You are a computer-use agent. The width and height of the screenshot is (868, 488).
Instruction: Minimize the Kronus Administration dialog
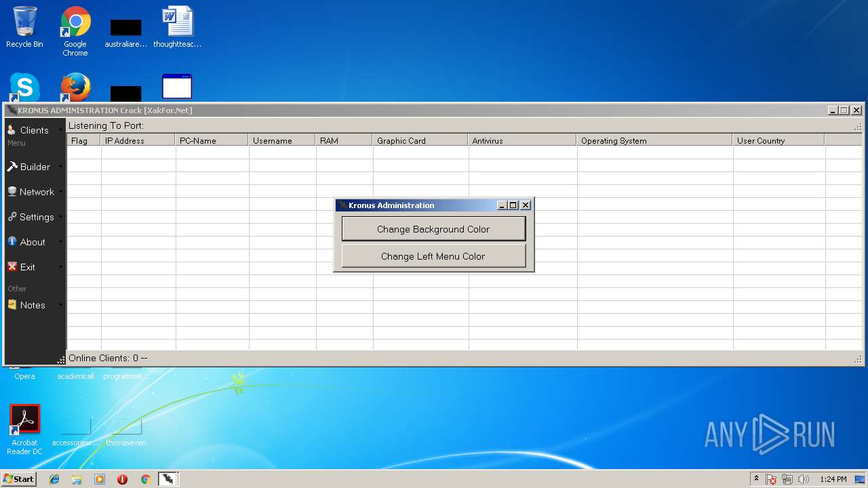pos(502,205)
